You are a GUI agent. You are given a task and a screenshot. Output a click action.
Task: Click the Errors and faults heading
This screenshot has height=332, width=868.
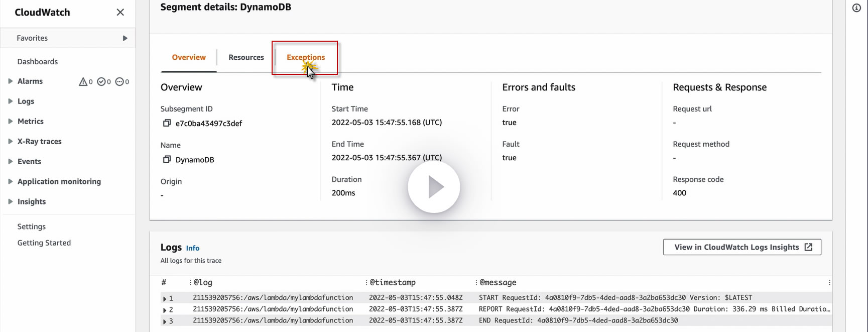coord(539,87)
